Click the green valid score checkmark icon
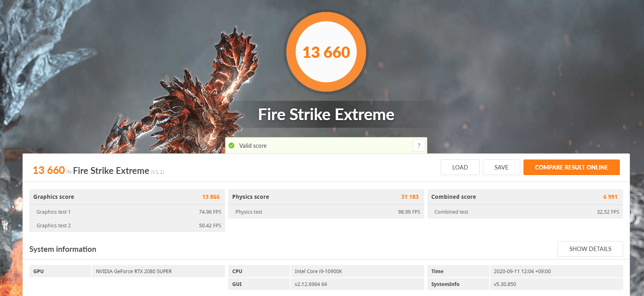Viewport: 644px width, 296px height. pyautogui.click(x=231, y=145)
